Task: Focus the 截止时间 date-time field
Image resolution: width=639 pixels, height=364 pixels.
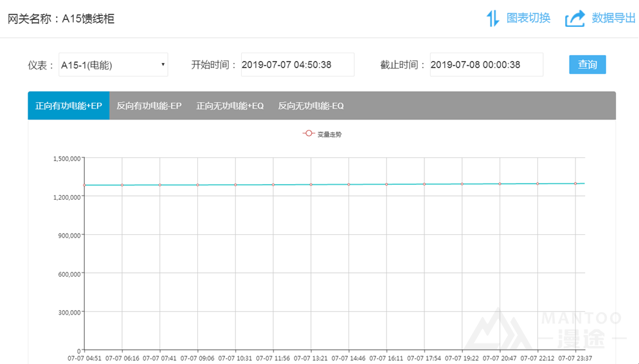Action: tap(486, 65)
